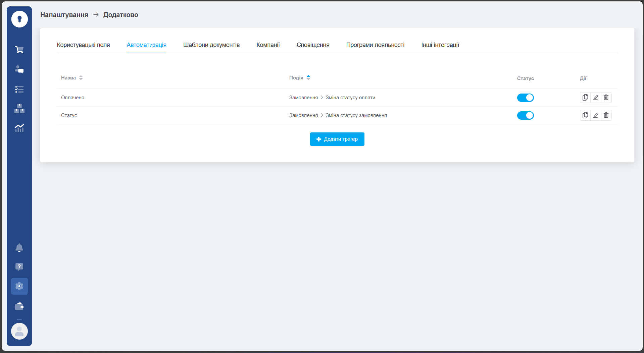Select the Статус trigger name

pos(69,115)
